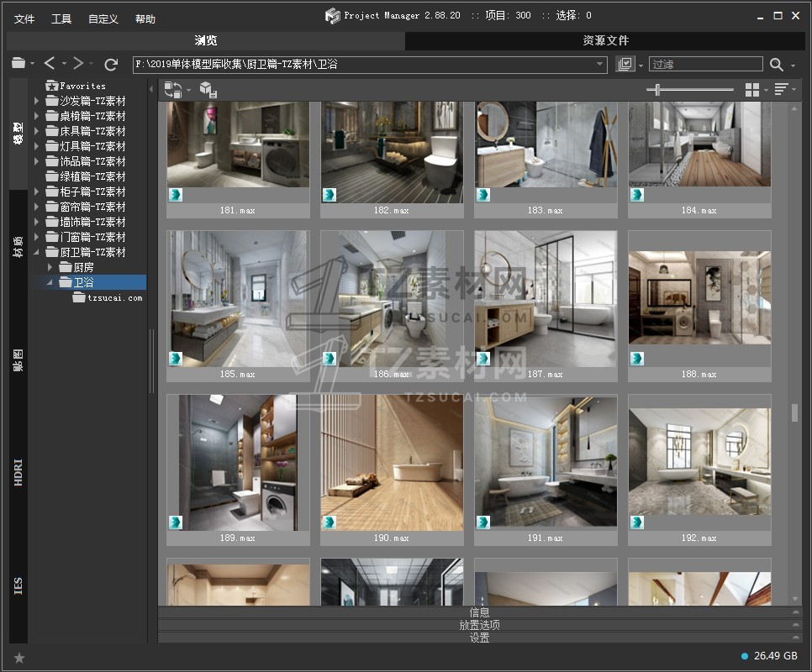
Task: Switch to the 资源文件 tab
Action: [605, 40]
